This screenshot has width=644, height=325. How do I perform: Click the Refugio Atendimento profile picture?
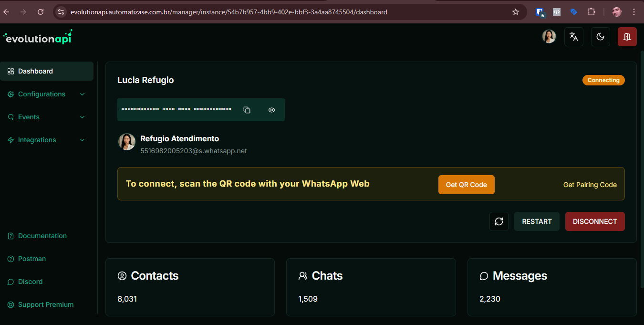click(127, 142)
